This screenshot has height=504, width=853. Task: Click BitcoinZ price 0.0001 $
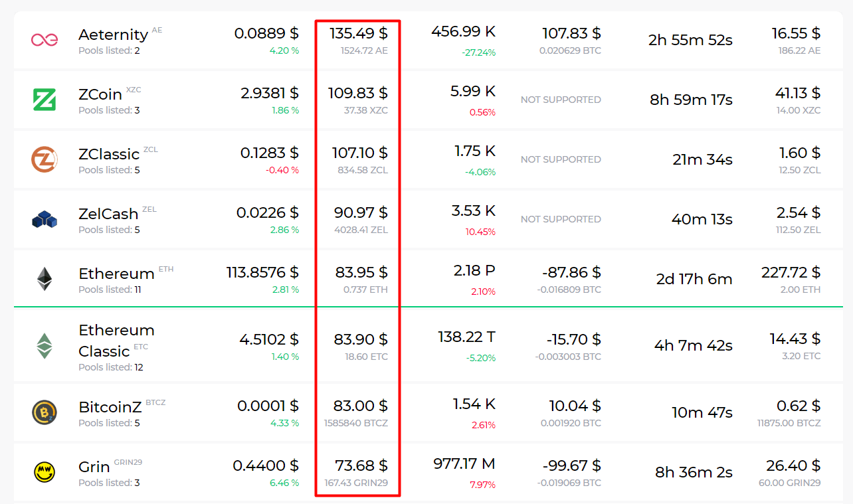point(266,406)
